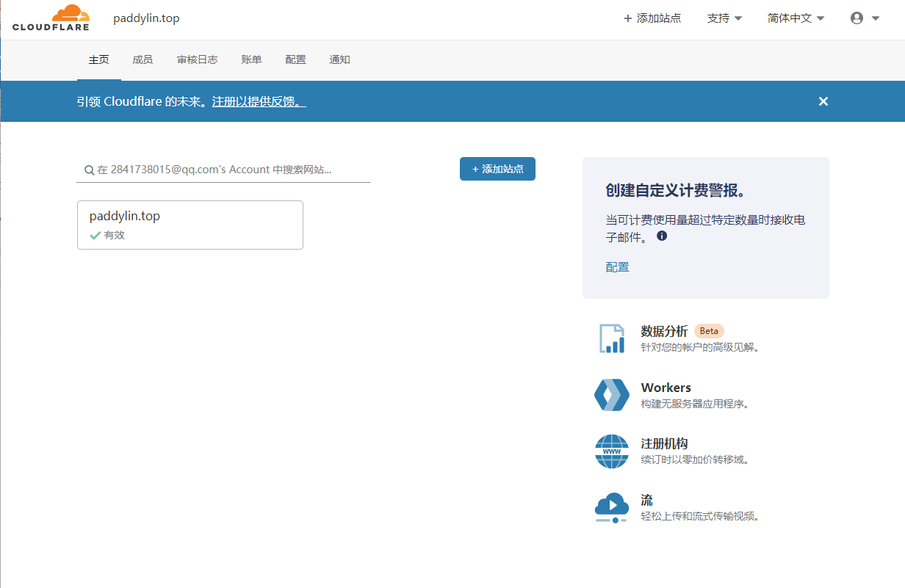Go to the 账单 tab
Screen dimensions: 905x588
[251, 59]
